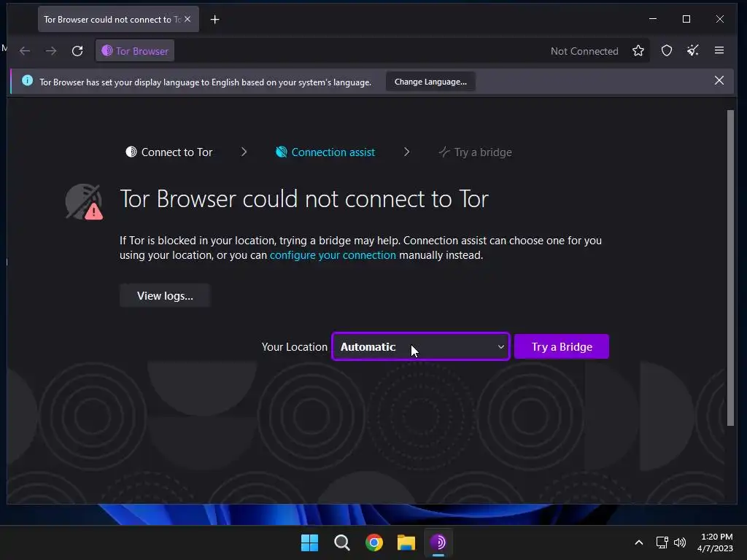Viewport: 747px width, 560px height.
Task: Click the Change Language button
Action: coord(430,82)
